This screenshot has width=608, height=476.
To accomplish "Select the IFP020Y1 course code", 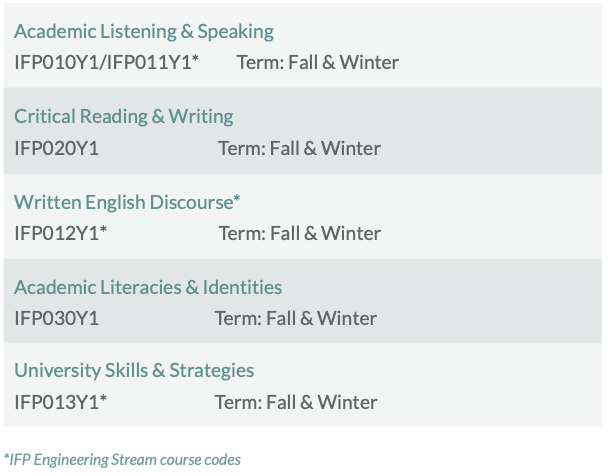I will point(57,148).
